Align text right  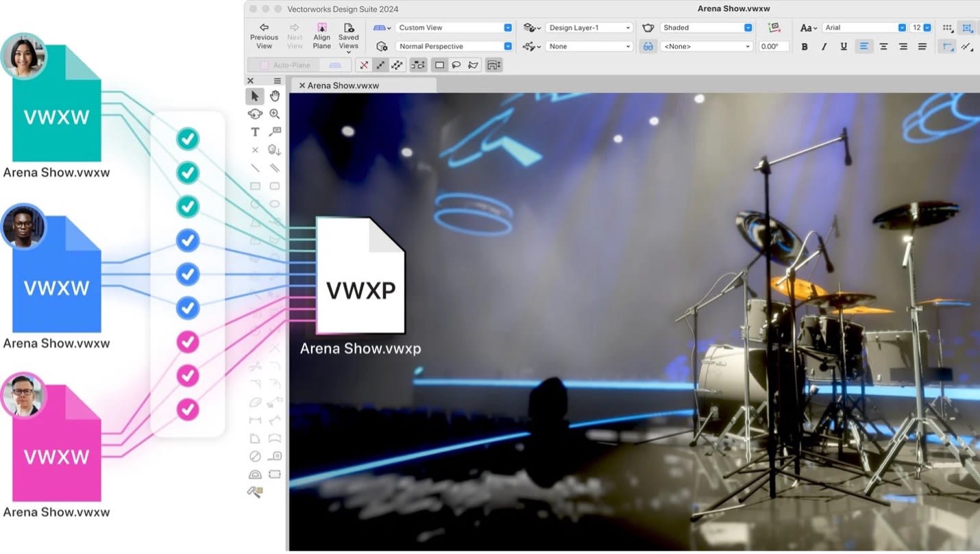pos(903,47)
